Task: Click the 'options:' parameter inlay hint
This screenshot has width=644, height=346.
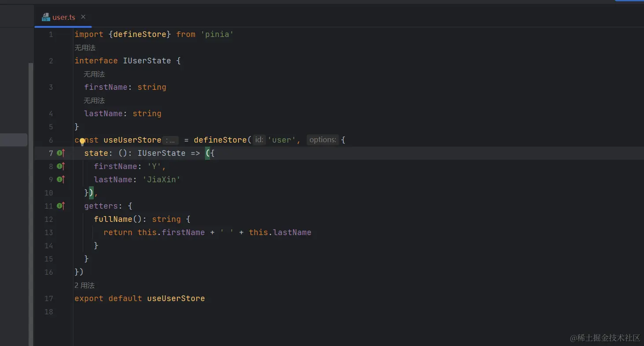Action: tap(323, 140)
